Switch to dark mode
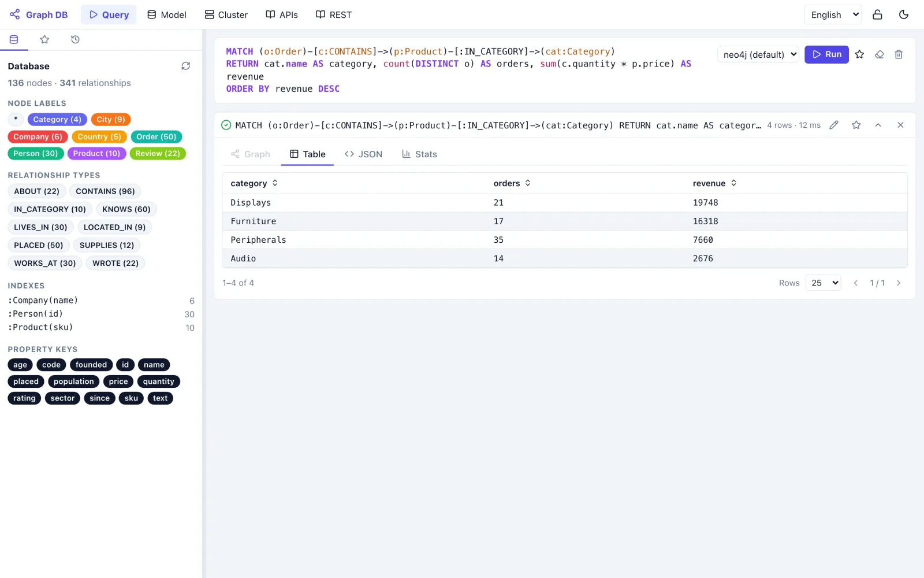Viewport: 924px width, 578px height. (x=904, y=14)
